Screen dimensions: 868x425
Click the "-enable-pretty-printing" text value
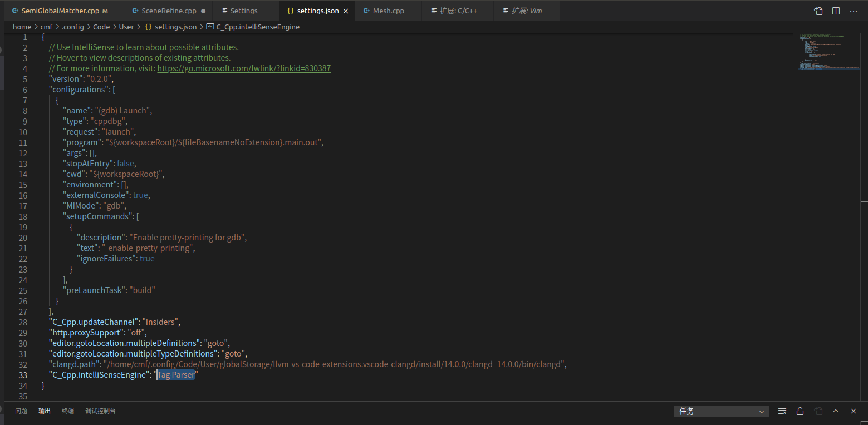(x=147, y=248)
